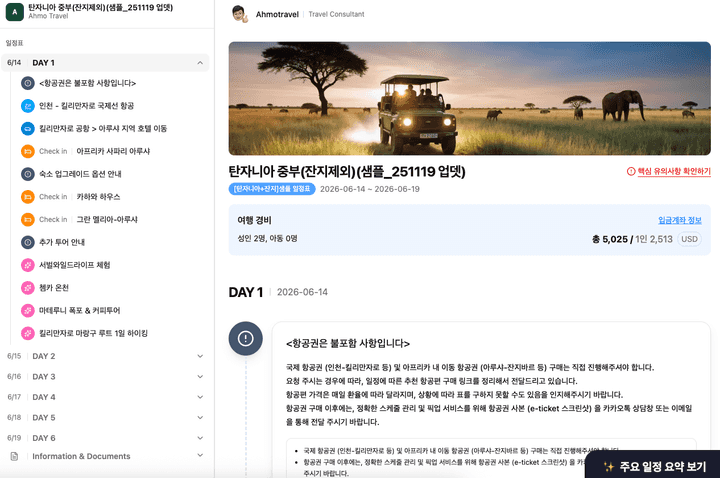720x478 pixels.
Task: Open the 입금계좌 정보 link
Action: 680,220
